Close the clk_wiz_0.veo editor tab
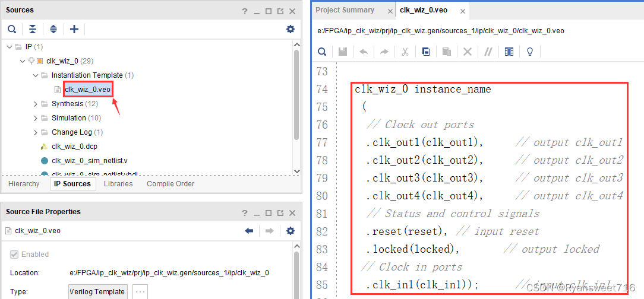 point(462,11)
